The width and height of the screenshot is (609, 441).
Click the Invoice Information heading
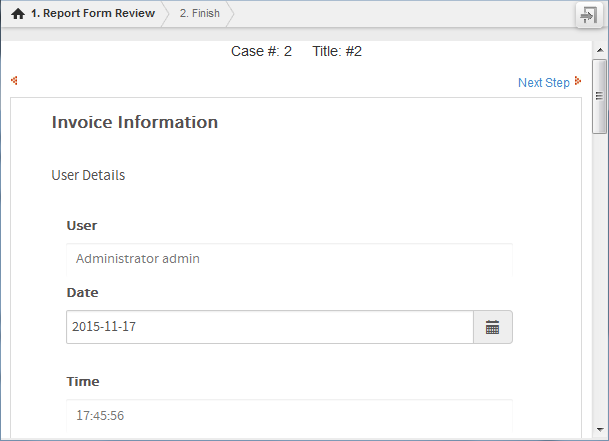[134, 123]
